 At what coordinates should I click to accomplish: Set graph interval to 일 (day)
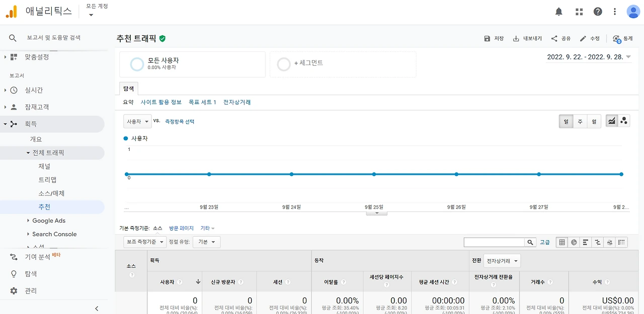(566, 121)
